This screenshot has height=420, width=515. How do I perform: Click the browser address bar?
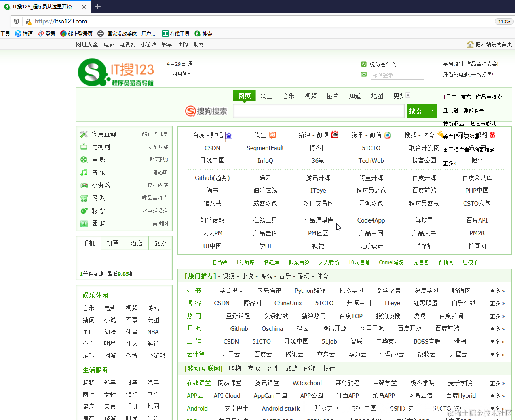[259, 21]
